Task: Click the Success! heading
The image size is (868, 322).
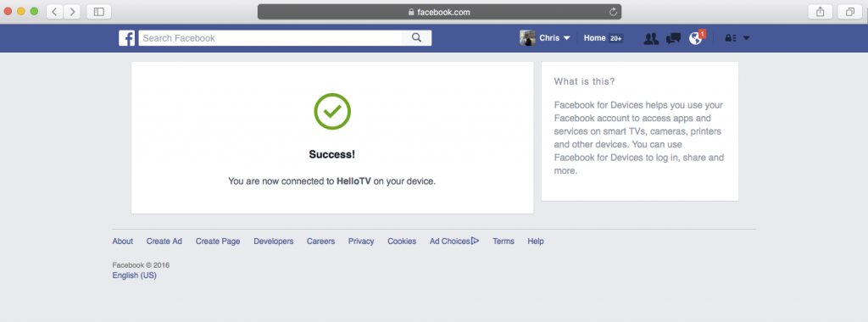Action: tap(332, 154)
